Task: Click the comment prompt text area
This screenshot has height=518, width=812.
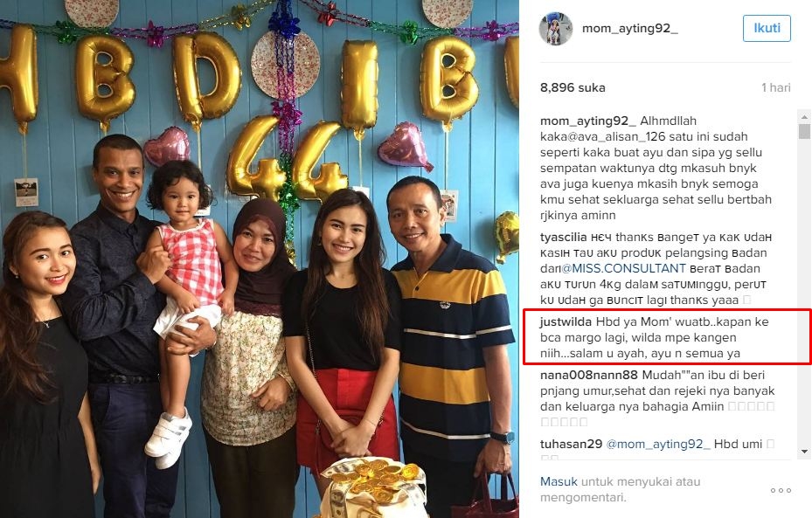Action: (x=620, y=489)
